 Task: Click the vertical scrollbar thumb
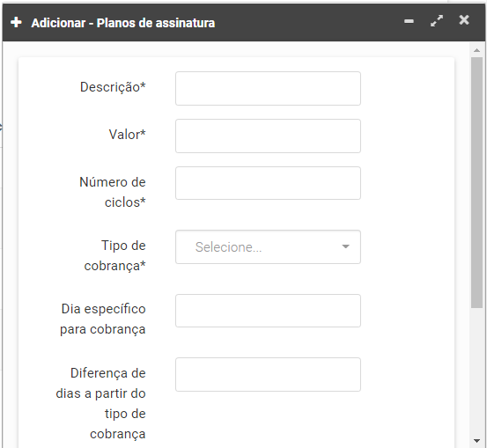[x=476, y=182]
